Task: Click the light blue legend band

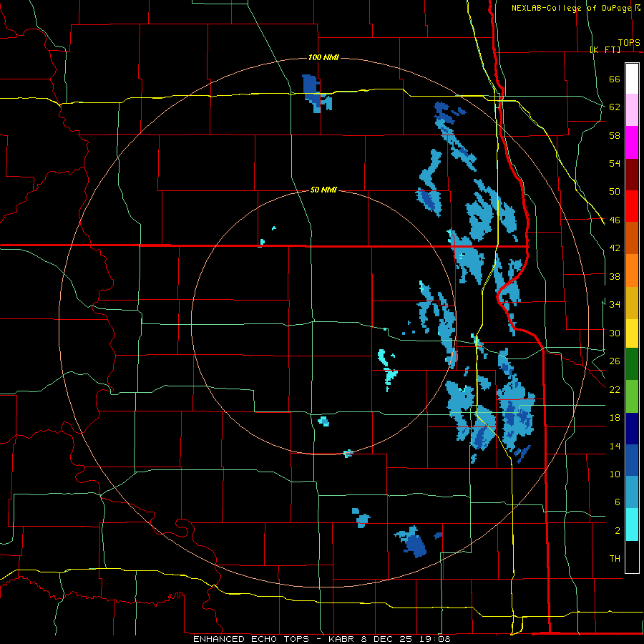Action: pos(632,492)
